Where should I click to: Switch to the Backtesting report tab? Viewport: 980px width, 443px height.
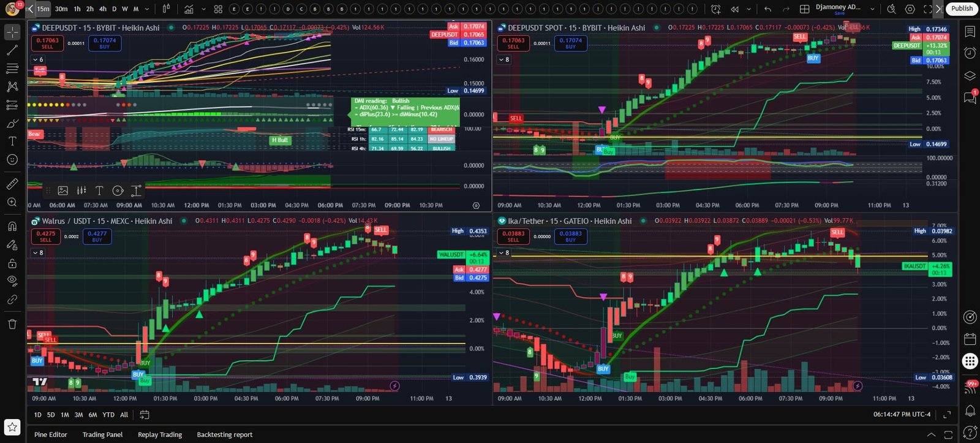[x=224, y=434]
